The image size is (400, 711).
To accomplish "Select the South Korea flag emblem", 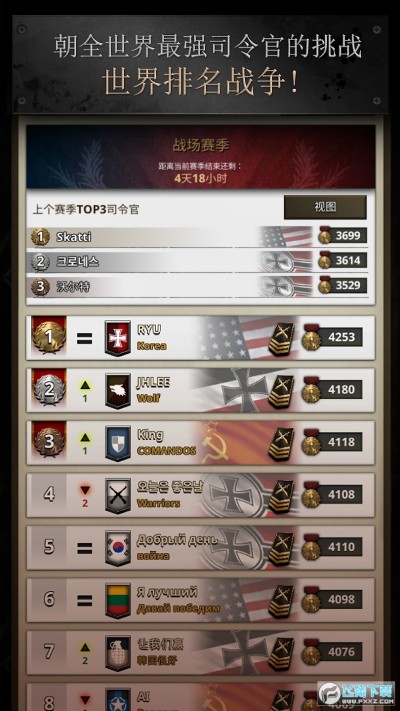I will (118, 549).
